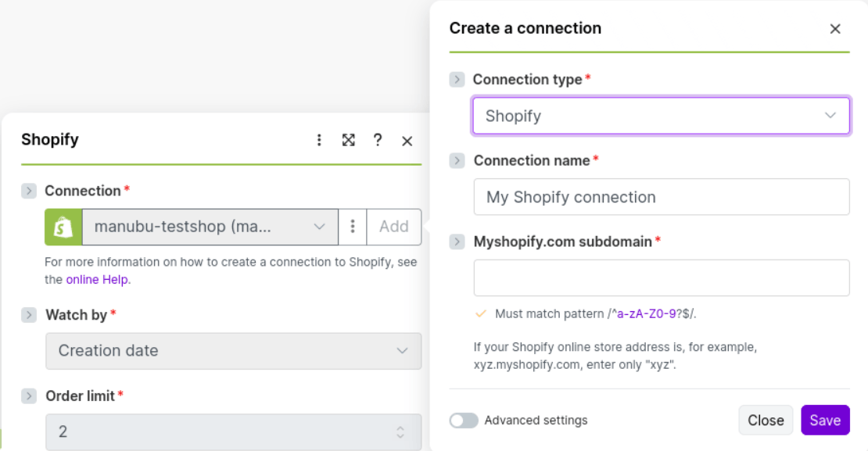Expand the Shopify panel to full screen
The height and width of the screenshot is (451, 868).
348,140
